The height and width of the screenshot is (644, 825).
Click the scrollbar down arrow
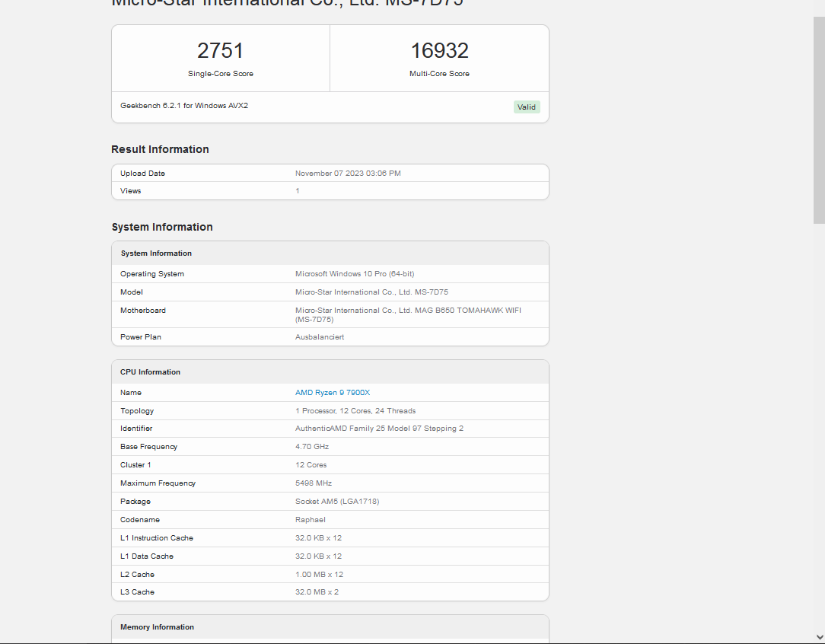[x=819, y=637]
